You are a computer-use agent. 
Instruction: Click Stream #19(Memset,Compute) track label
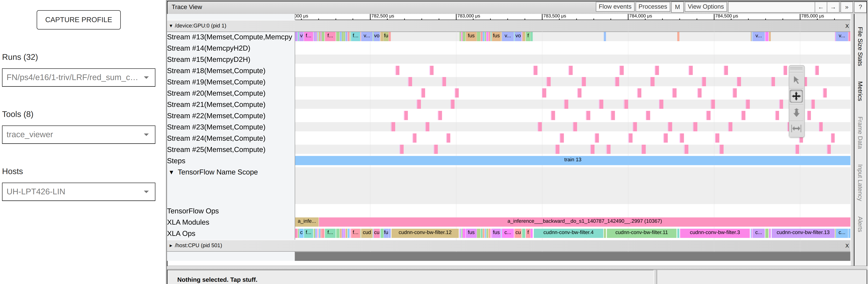[216, 82]
